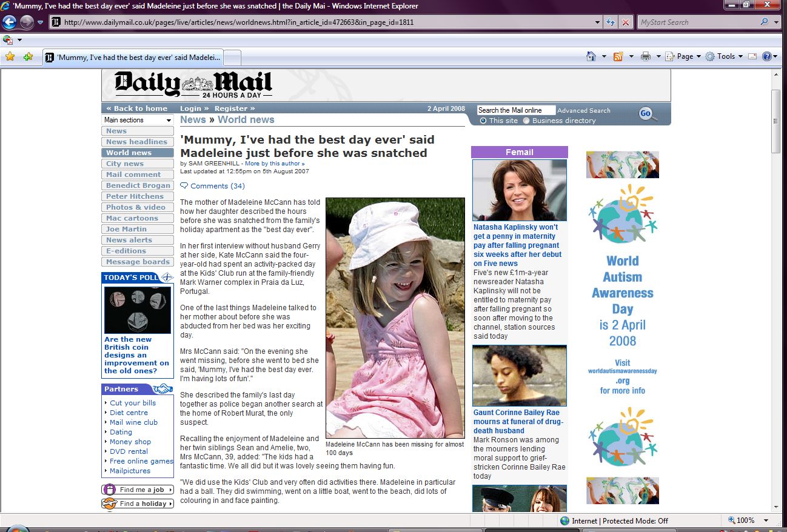The width and height of the screenshot is (787, 532).
Task: Click the Go search button icon
Action: 646,113
